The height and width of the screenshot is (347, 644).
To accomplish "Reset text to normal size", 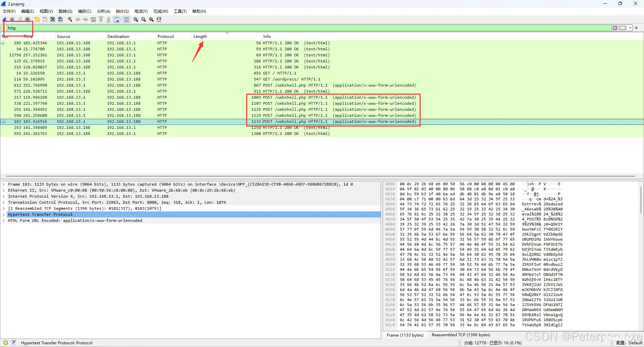I will point(151,19).
